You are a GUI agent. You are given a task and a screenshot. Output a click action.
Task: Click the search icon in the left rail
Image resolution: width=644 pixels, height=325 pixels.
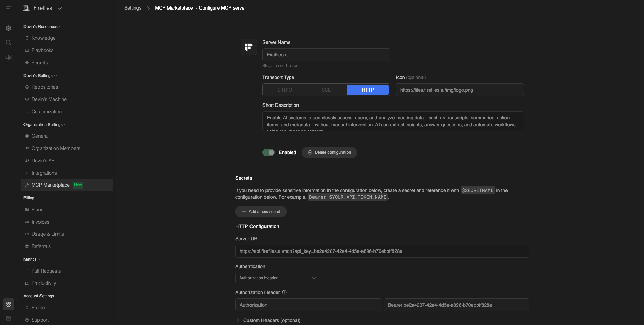tap(9, 43)
